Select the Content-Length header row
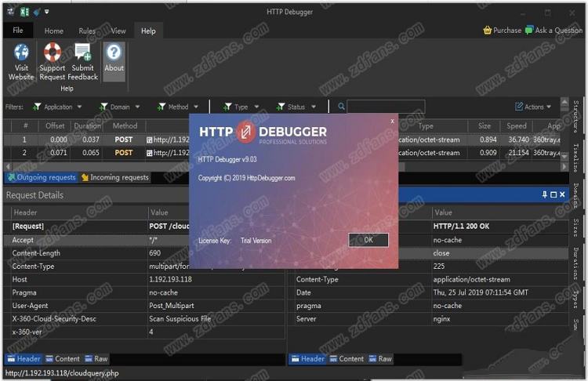The width and height of the screenshot is (588, 381). point(144,253)
